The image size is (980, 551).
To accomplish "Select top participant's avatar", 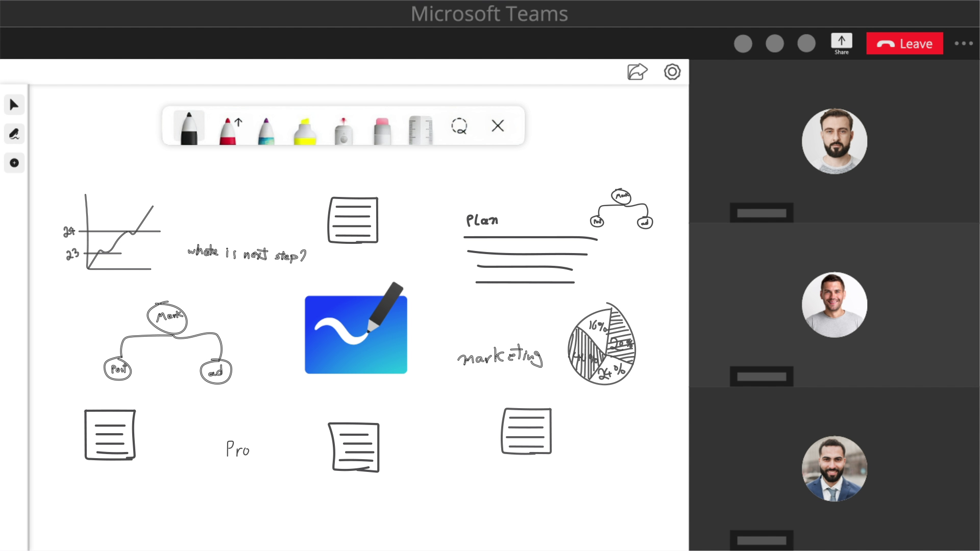I will 835,141.
